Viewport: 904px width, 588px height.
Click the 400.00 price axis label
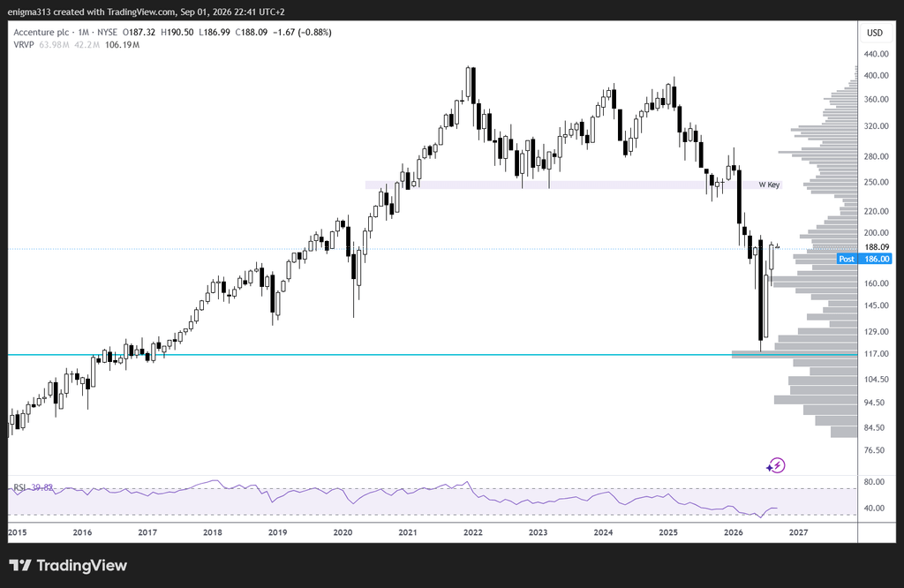[x=877, y=76]
